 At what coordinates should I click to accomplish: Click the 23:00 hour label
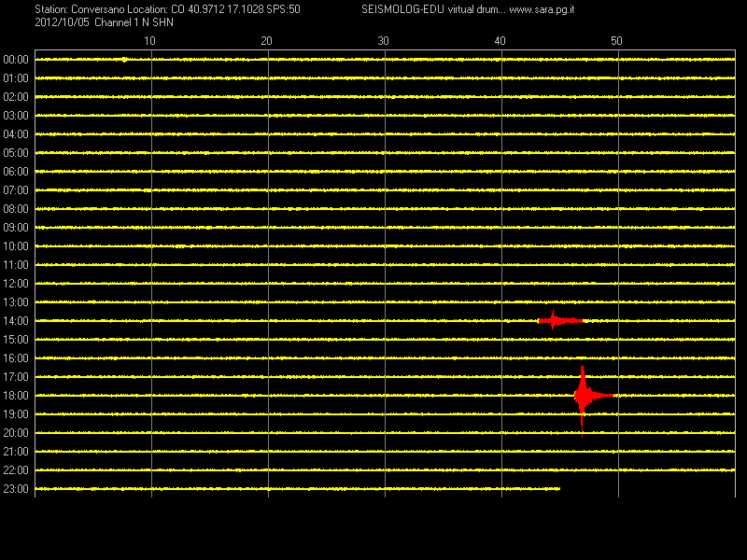coord(16,489)
